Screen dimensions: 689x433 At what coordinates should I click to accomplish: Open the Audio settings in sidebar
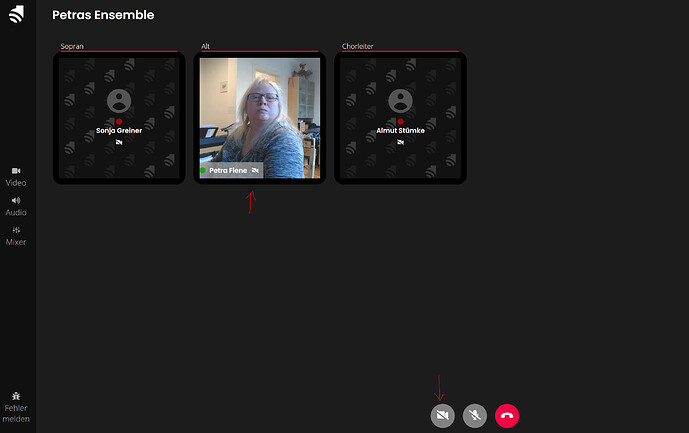coord(16,207)
